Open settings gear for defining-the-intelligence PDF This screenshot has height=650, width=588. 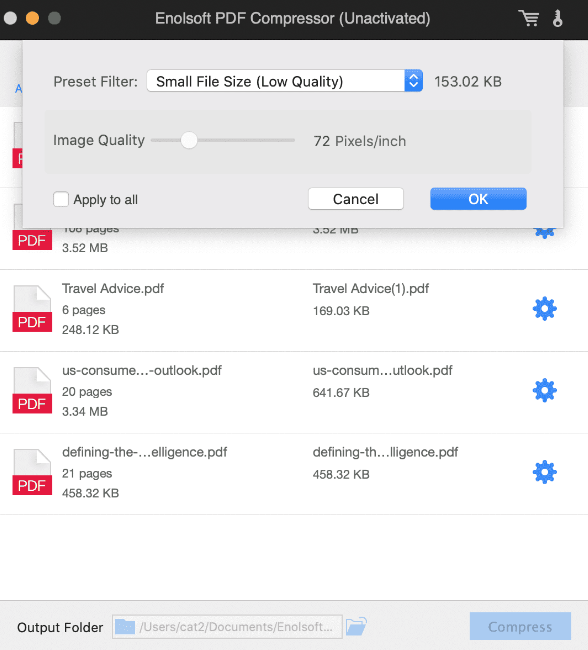click(544, 472)
